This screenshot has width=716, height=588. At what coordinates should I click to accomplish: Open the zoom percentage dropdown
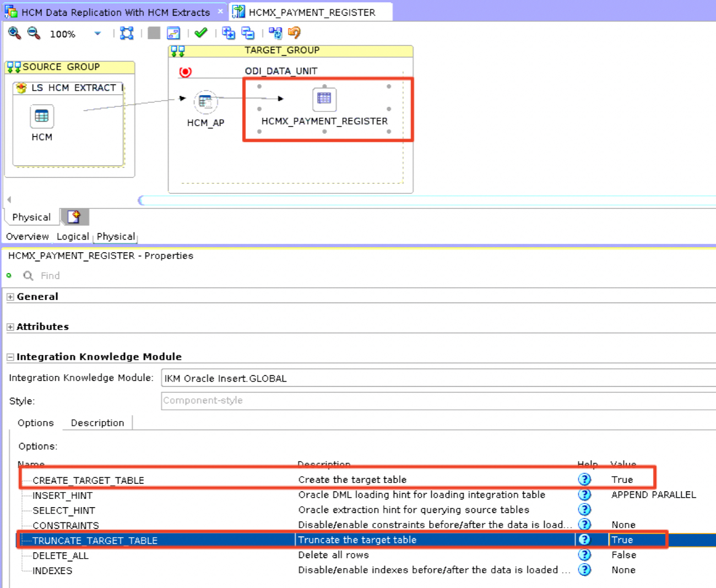[97, 34]
